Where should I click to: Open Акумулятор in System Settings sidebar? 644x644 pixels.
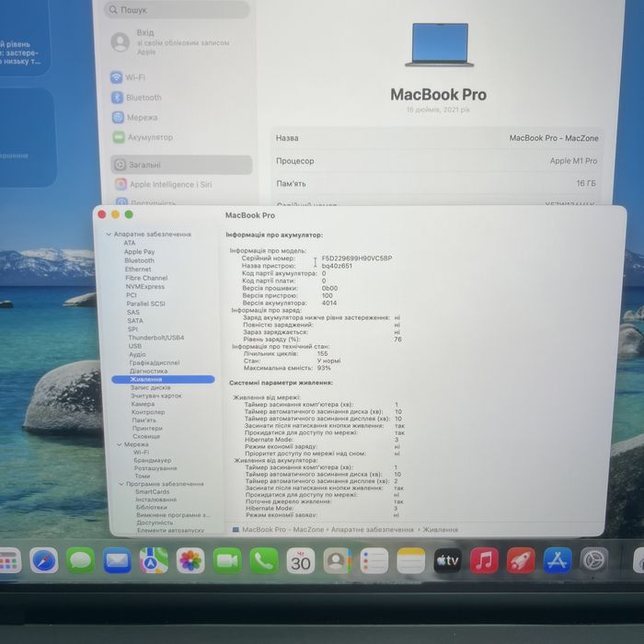pos(143,137)
